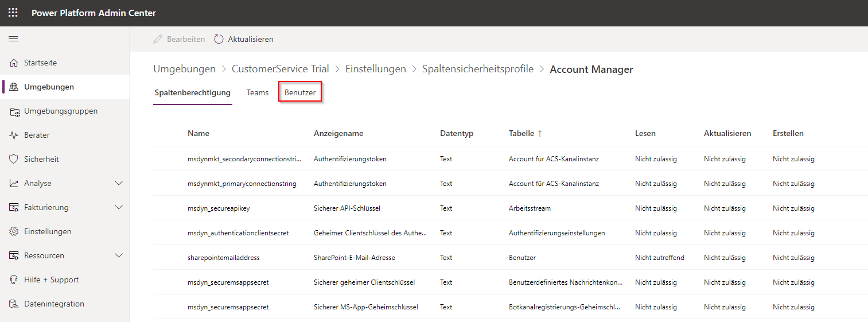The height and width of the screenshot is (322, 868).
Task: Click the Datenintegration icon
Action: (x=14, y=304)
